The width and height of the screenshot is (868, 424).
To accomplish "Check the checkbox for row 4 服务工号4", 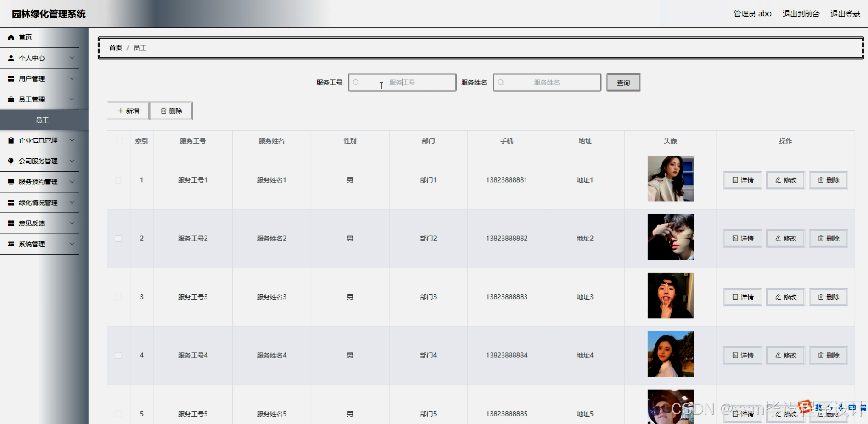I will tap(118, 356).
